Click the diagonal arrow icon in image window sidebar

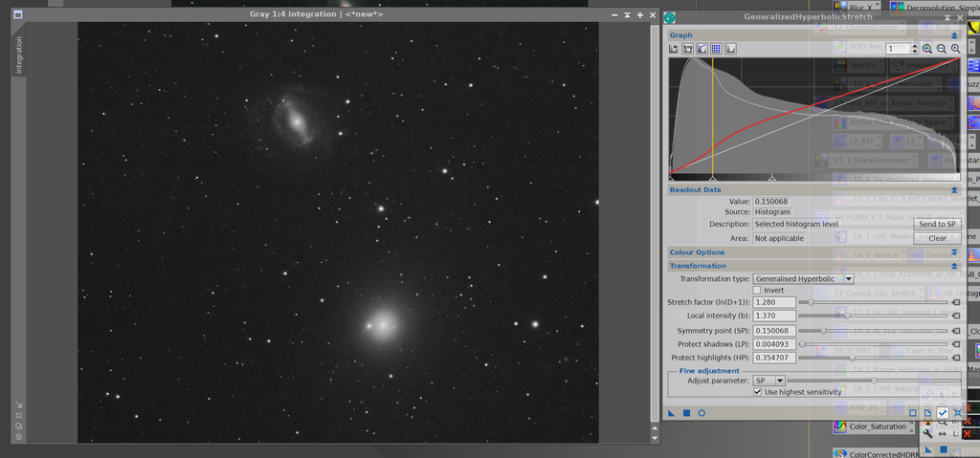click(19, 404)
